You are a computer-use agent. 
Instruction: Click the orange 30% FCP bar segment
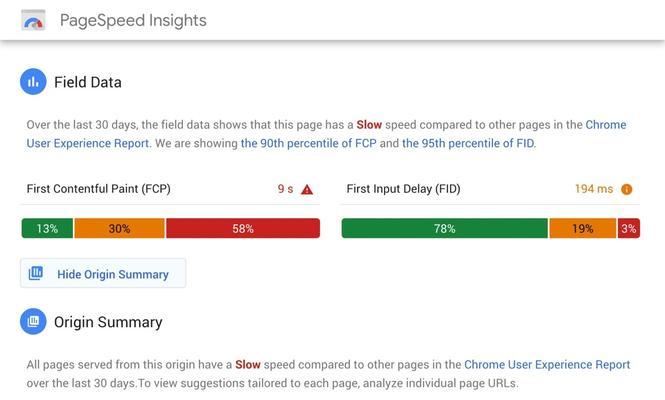(x=119, y=228)
